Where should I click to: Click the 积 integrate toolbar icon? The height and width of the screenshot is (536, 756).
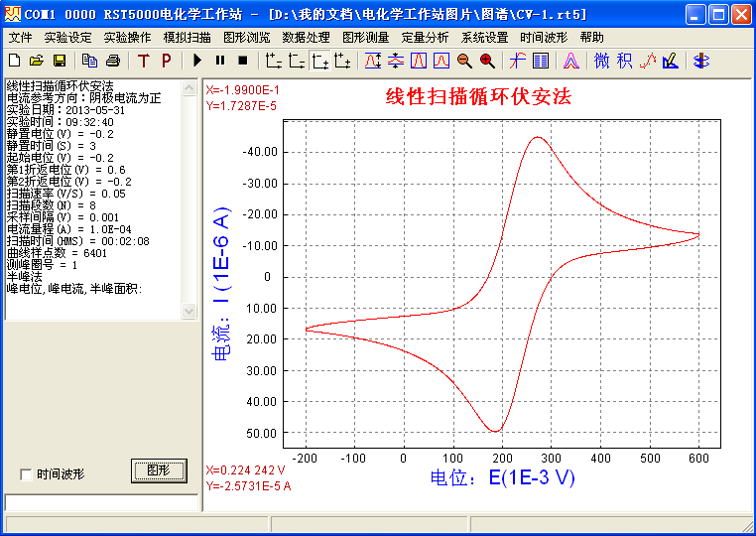[624, 61]
